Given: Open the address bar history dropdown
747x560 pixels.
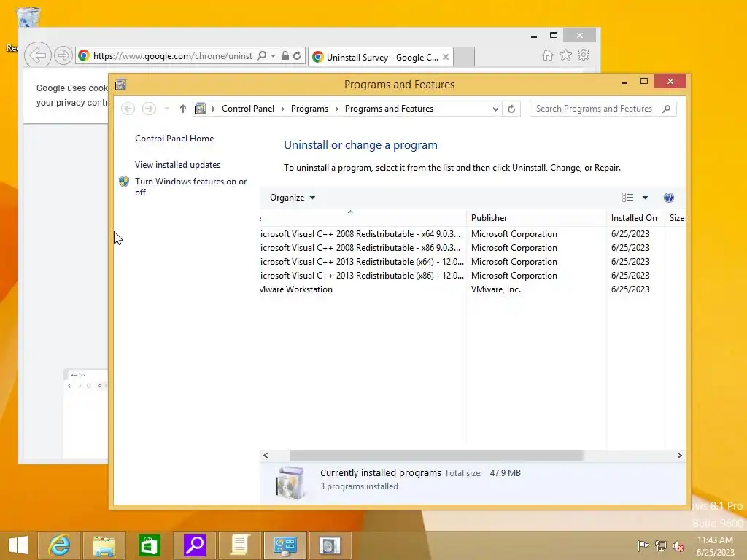Looking at the screenshot, I should (x=495, y=109).
